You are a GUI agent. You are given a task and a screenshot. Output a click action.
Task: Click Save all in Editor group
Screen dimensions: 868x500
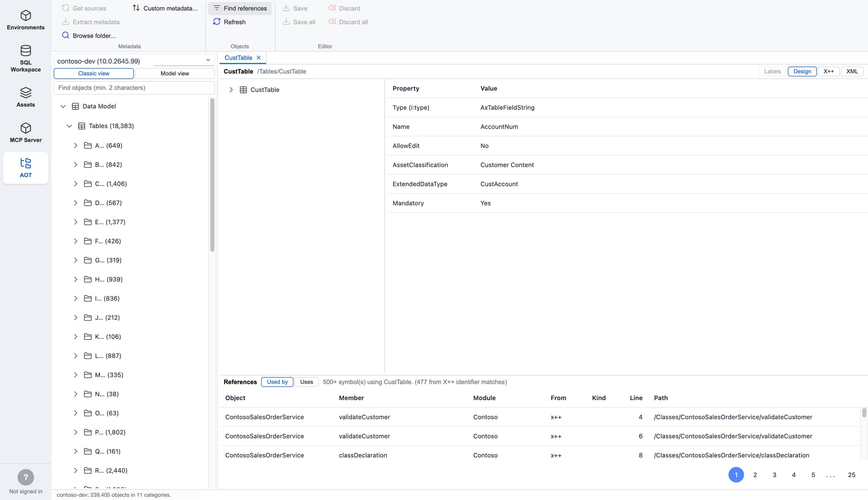299,22
